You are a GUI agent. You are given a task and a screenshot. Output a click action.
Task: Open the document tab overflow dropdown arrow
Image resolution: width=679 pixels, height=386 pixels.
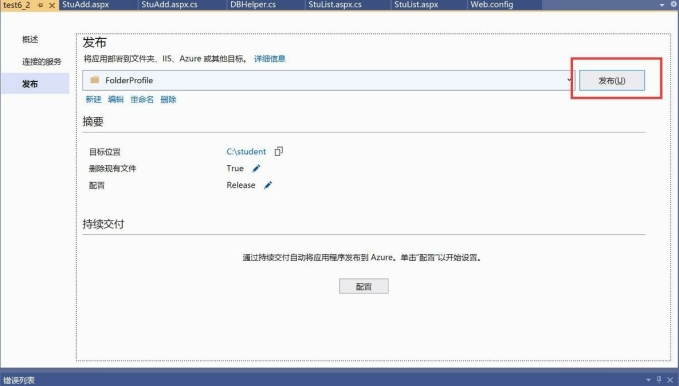(x=662, y=5)
